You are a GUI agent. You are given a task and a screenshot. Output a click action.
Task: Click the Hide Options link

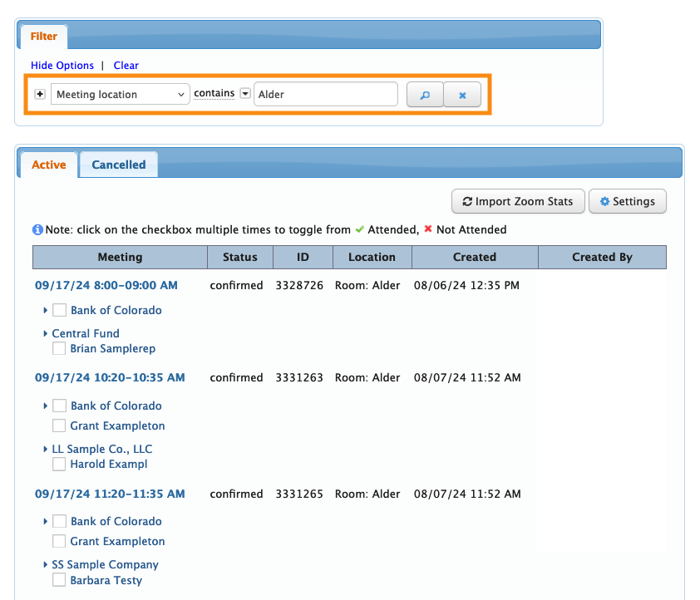click(62, 66)
